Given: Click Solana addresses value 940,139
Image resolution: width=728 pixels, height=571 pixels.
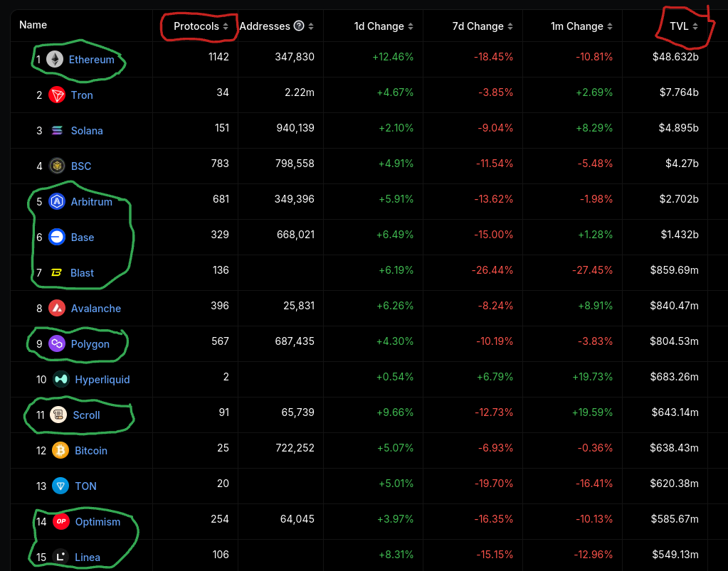Looking at the screenshot, I should pos(295,127).
